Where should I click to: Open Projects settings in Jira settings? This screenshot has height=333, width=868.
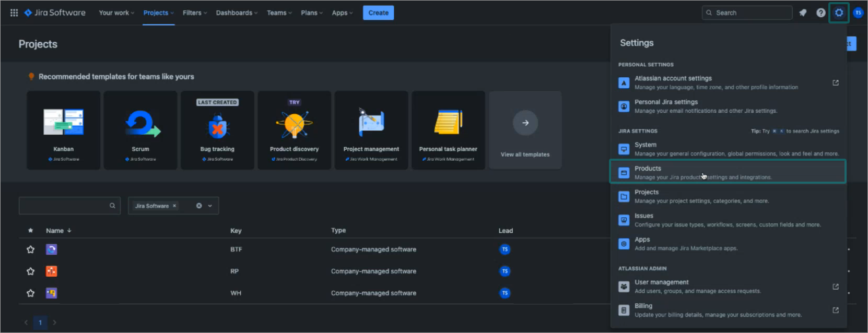point(728,196)
